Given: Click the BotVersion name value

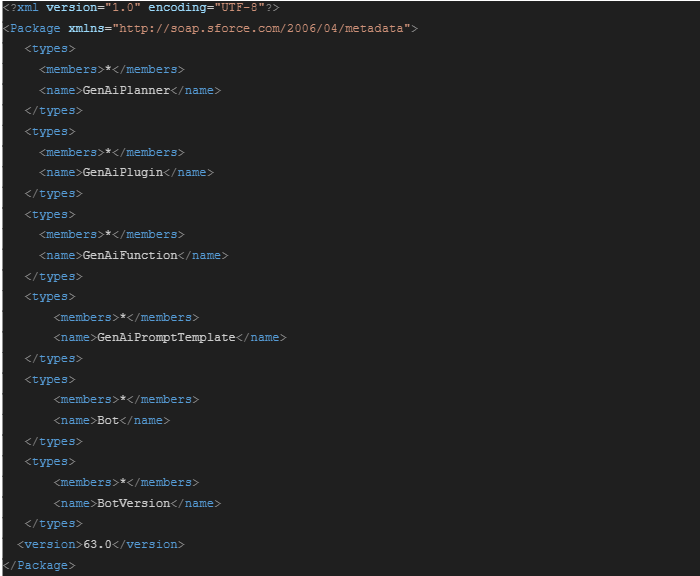Looking at the screenshot, I should click(133, 503).
